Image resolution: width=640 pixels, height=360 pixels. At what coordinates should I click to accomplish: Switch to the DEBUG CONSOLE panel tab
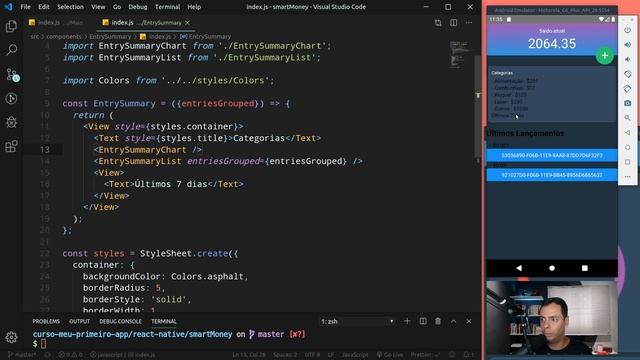[x=120, y=322]
